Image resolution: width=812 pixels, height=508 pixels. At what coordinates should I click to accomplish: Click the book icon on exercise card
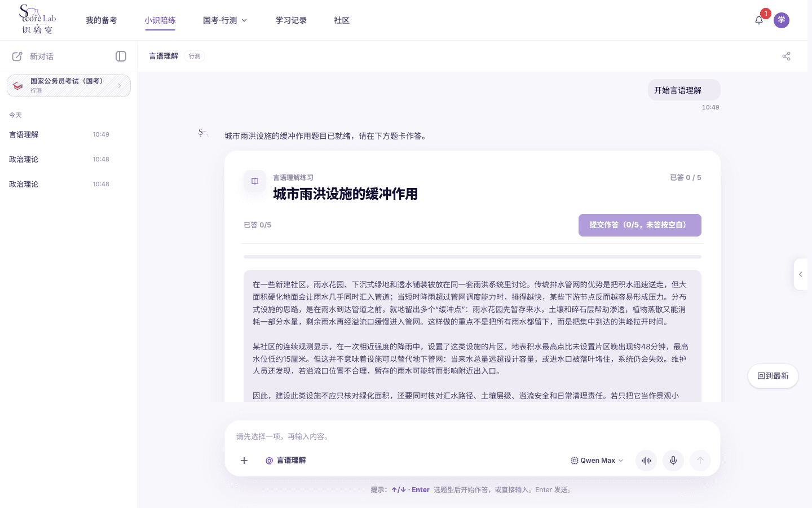point(255,181)
